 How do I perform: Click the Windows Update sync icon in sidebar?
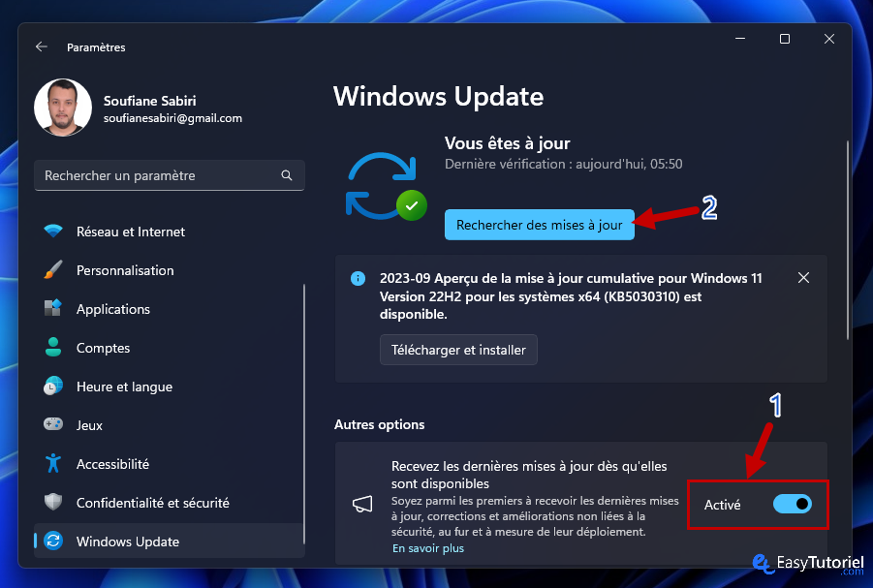(x=53, y=541)
